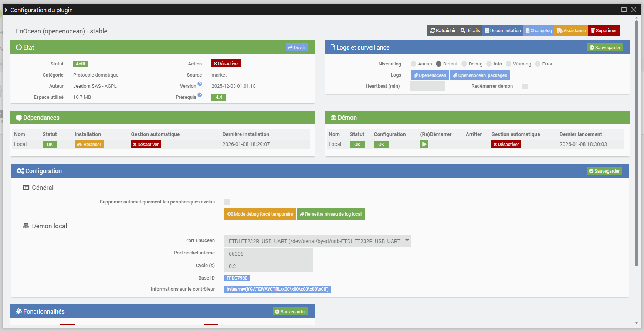
Task: Relaunch dependencies installation with Relancer
Action: coord(89,145)
